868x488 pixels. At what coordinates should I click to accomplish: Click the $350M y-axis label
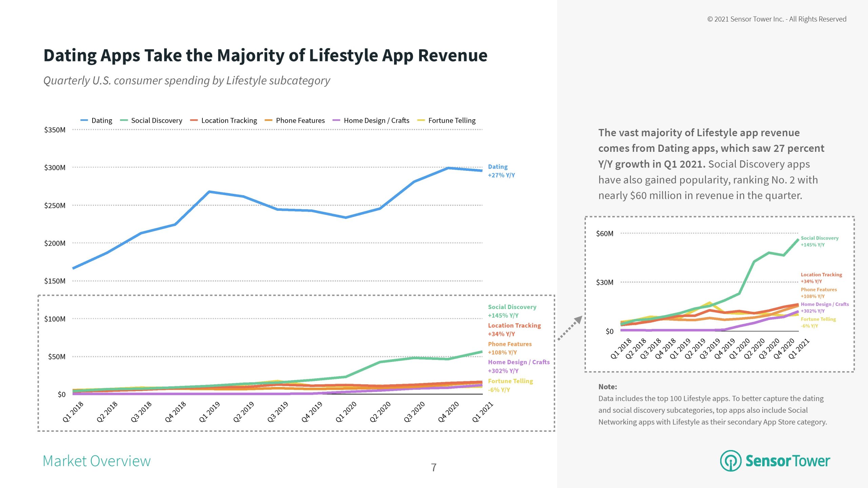point(55,130)
